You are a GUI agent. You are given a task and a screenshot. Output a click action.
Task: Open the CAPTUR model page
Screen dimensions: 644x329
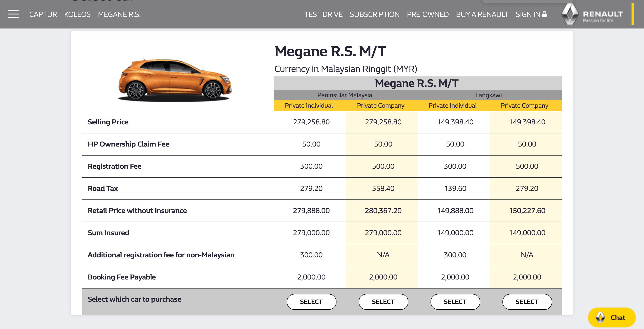(43, 14)
